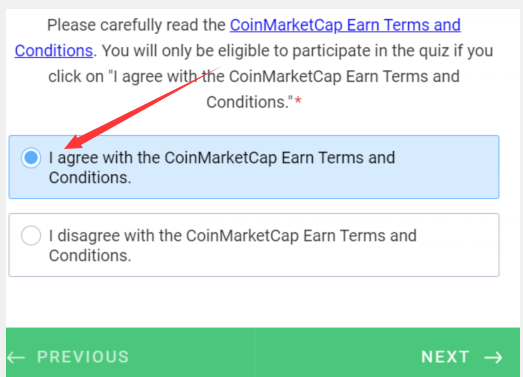Click the quoted "Conditions." before the asterisk
This screenshot has width=523, height=377.
249,102
